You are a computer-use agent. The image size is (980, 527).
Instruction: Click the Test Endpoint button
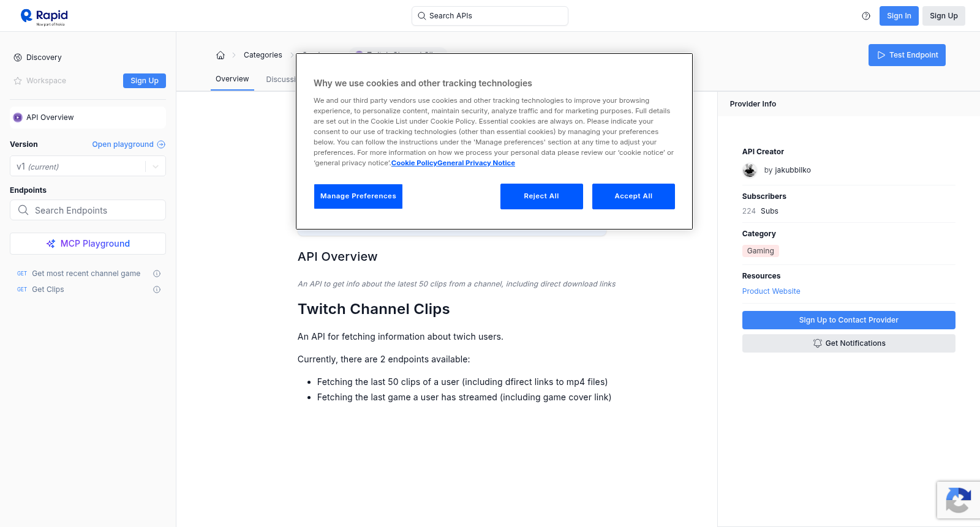(907, 55)
